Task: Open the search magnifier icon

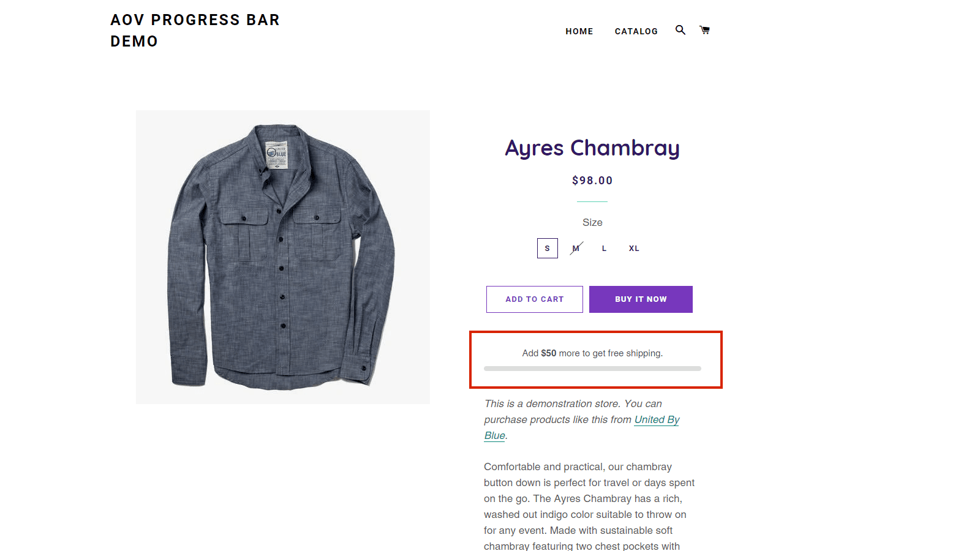Action: [680, 30]
